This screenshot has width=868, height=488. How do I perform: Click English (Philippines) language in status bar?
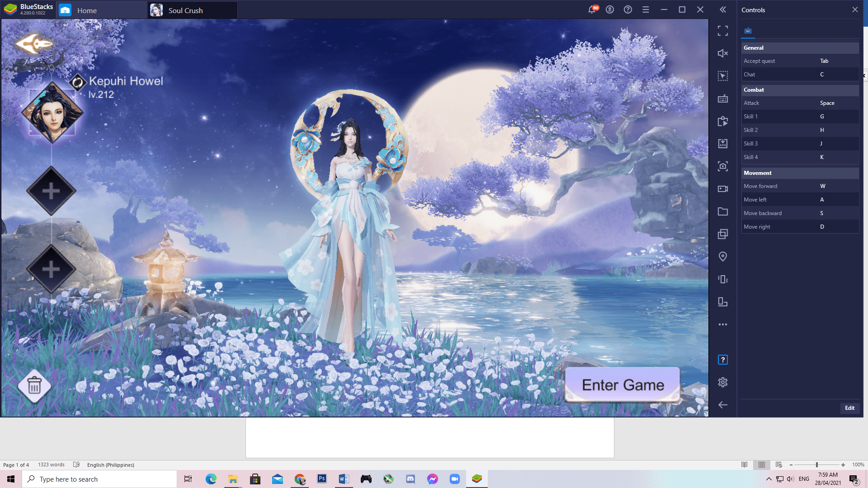[111, 465]
